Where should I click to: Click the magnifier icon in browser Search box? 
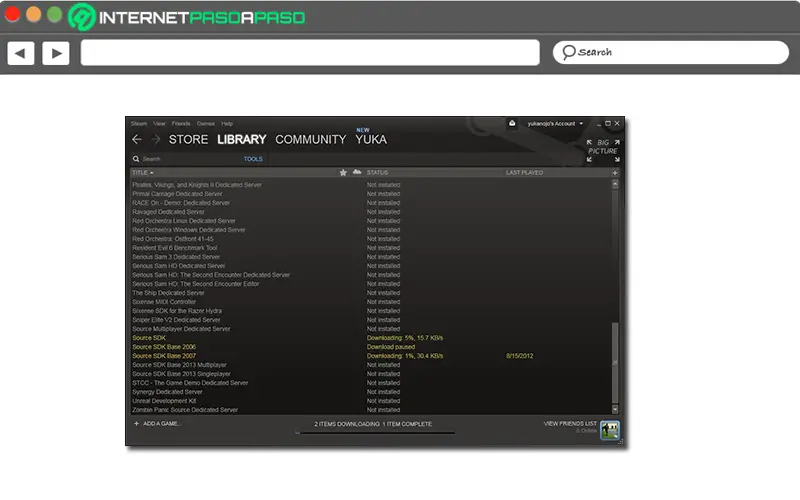point(568,52)
